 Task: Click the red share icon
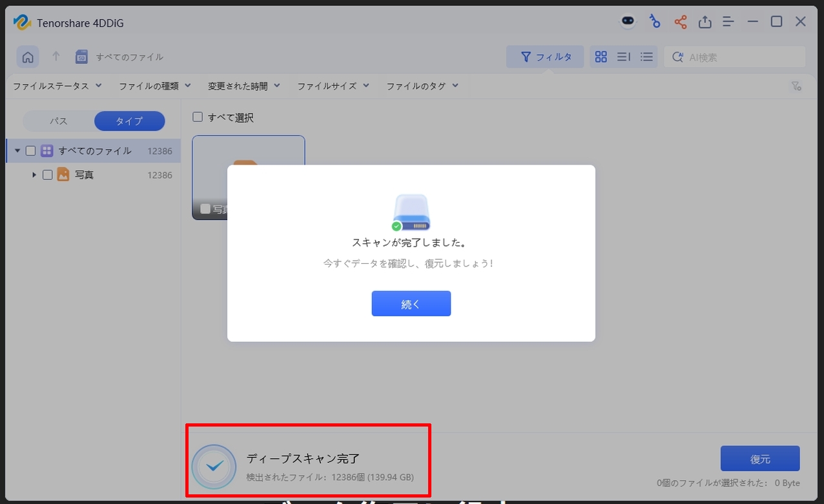[681, 22]
